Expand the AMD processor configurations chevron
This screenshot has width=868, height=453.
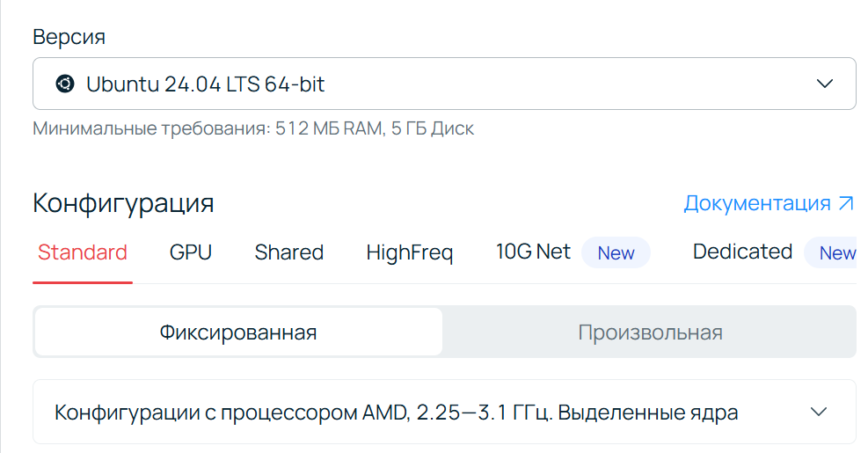(x=818, y=412)
